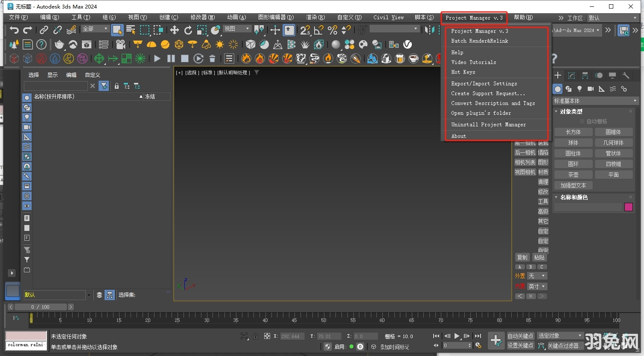Click the 球体 primitive button

tap(573, 142)
